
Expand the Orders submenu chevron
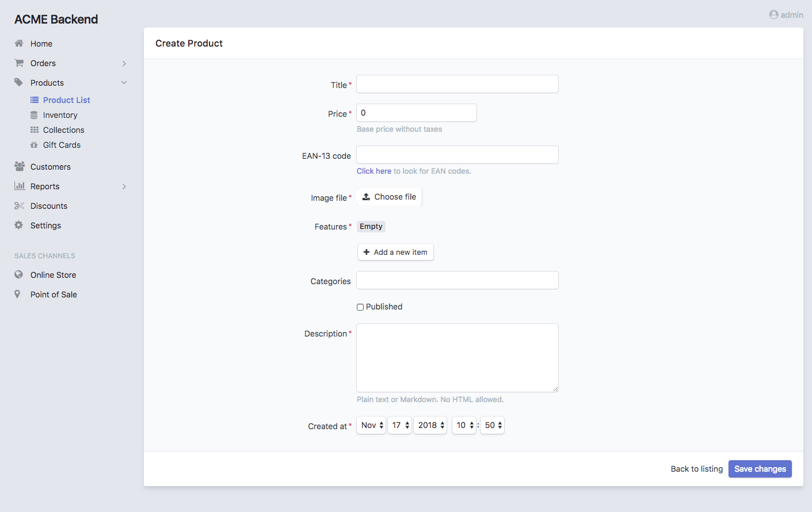click(124, 63)
